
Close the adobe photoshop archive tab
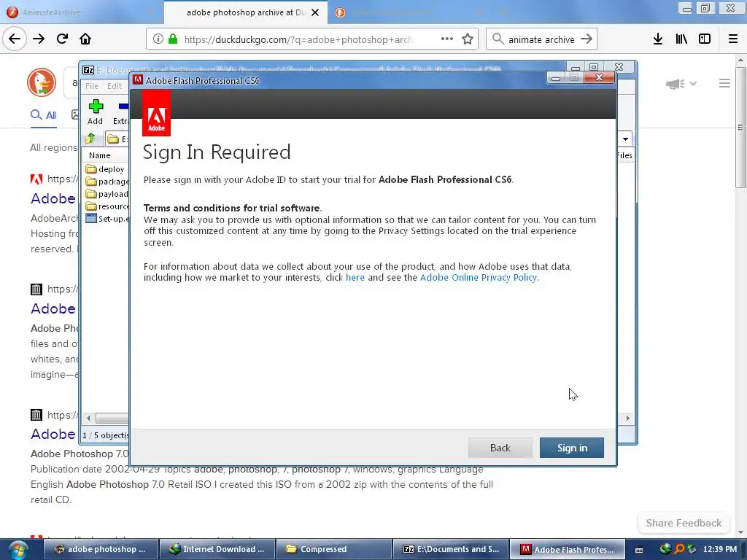click(315, 12)
